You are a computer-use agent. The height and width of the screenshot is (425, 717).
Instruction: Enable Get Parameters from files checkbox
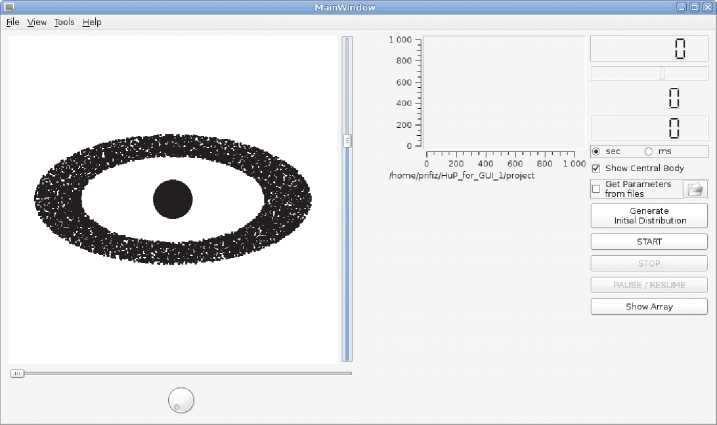(x=597, y=189)
